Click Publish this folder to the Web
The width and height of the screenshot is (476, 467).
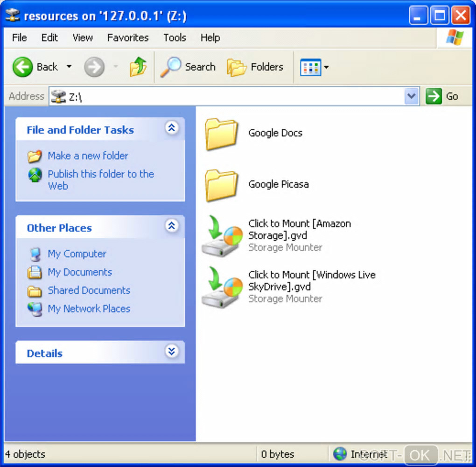101,180
